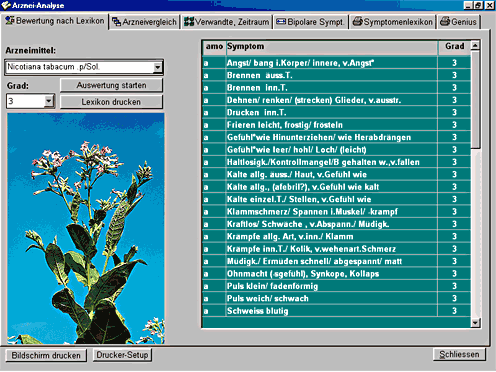Select row Schweiss blutig

click(337, 311)
